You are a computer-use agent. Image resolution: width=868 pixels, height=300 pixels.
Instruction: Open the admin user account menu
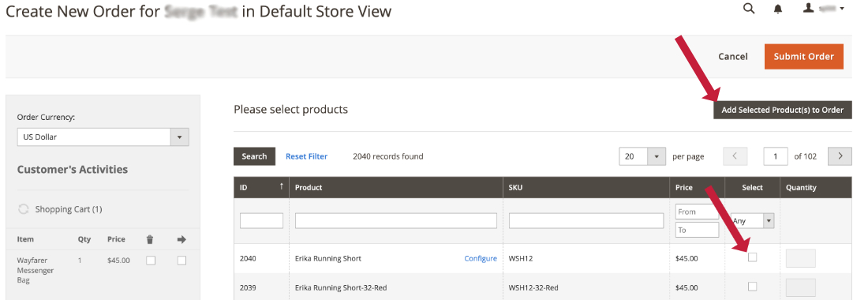point(824,9)
